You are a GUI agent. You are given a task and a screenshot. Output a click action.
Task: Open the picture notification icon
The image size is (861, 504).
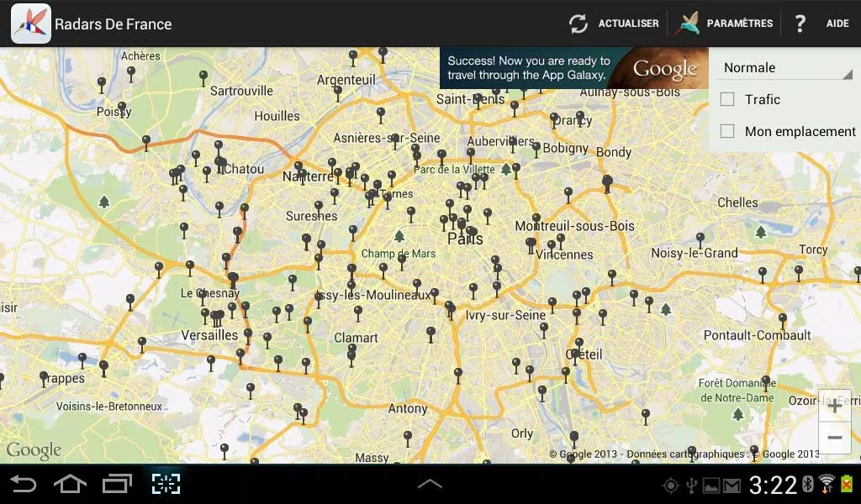[x=711, y=486]
